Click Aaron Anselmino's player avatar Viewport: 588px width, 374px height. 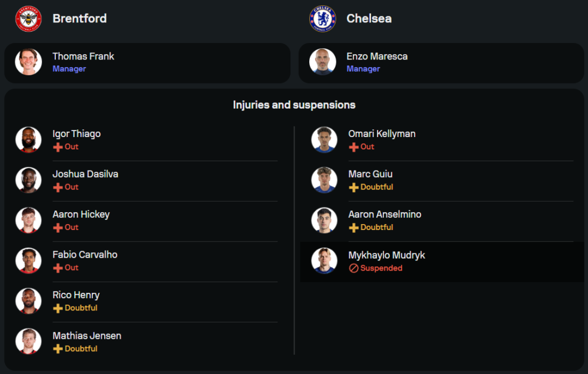(324, 221)
